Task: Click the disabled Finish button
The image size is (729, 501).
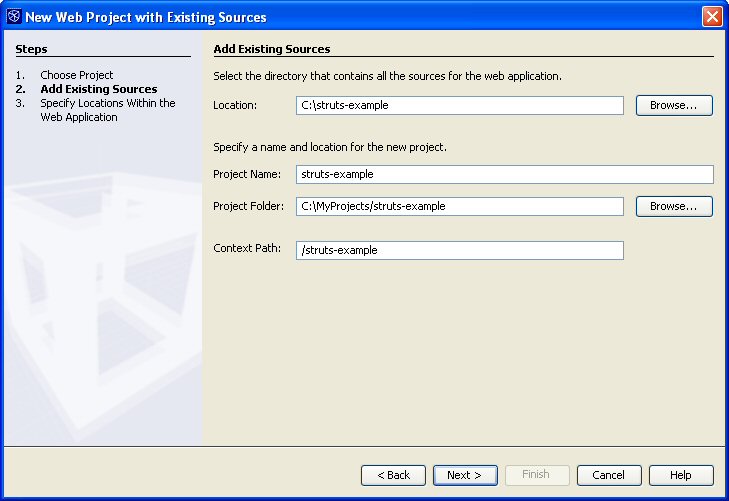Action: (537, 475)
